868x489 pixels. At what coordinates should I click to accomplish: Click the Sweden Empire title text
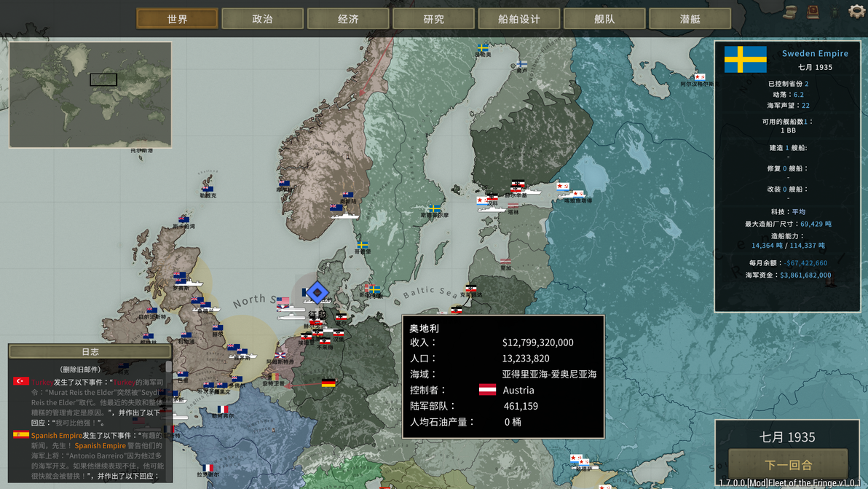(815, 53)
